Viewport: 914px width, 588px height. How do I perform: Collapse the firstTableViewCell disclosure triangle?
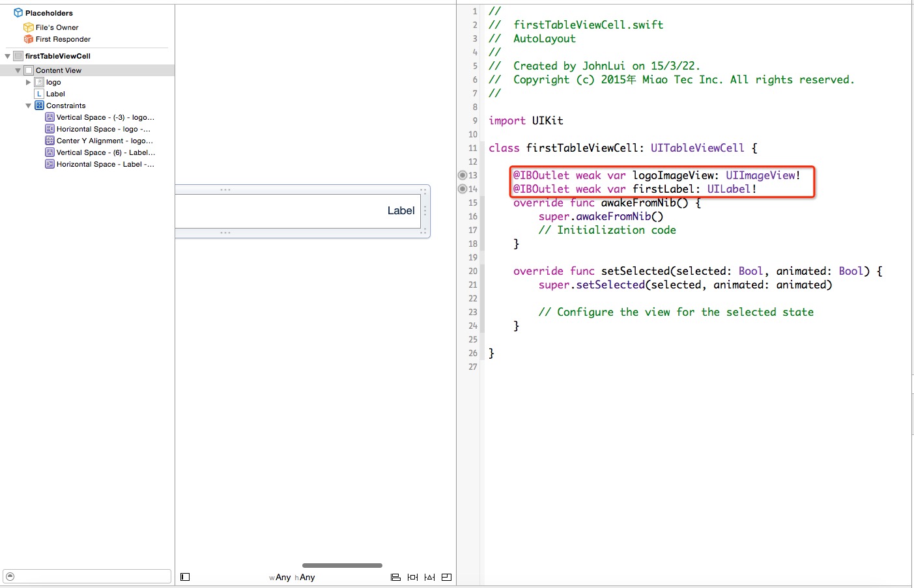click(x=8, y=56)
